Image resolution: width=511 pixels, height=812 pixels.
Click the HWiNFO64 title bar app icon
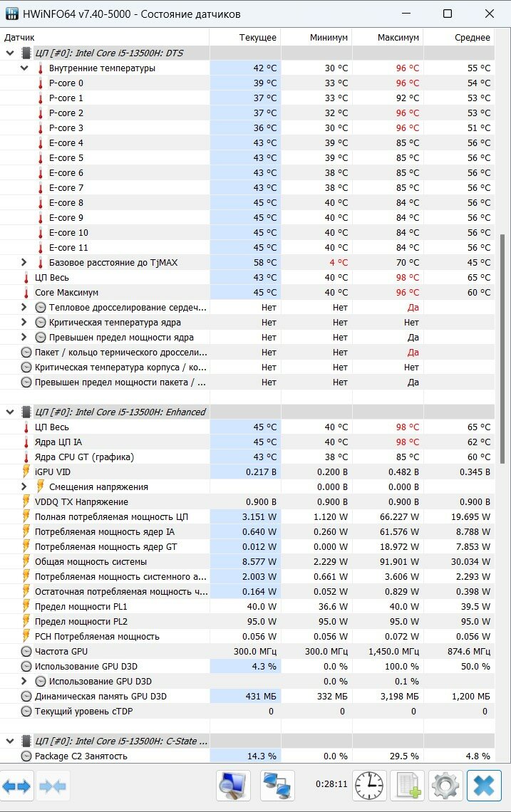[12, 14]
